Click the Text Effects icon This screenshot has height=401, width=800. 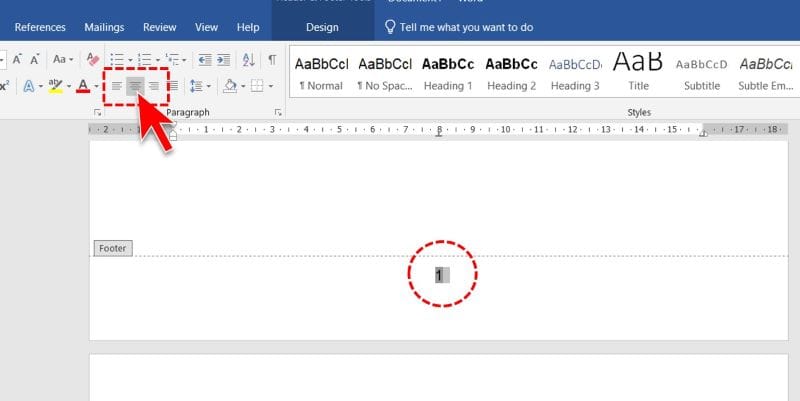(29, 86)
